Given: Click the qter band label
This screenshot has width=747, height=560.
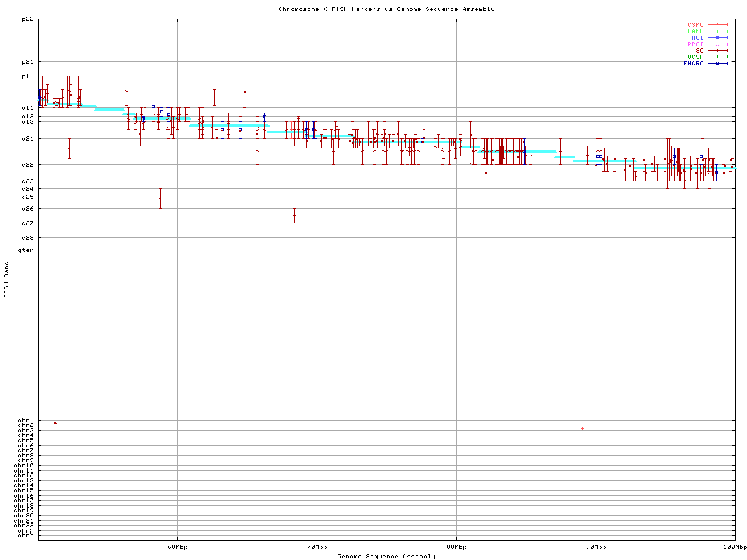Looking at the screenshot, I should [26, 250].
